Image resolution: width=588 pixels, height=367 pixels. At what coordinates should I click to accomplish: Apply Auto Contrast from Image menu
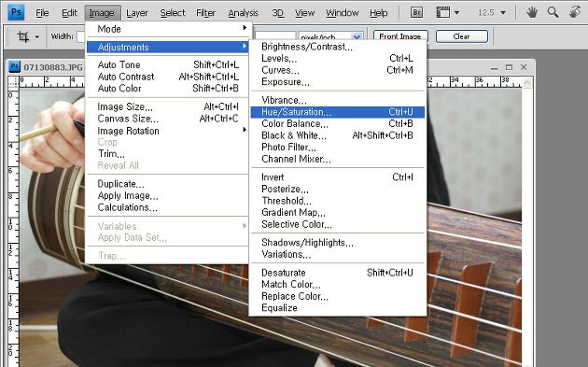[x=168, y=77]
